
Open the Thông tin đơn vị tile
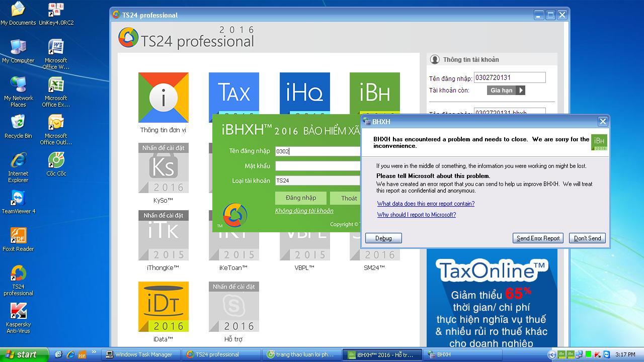pyautogui.click(x=164, y=98)
